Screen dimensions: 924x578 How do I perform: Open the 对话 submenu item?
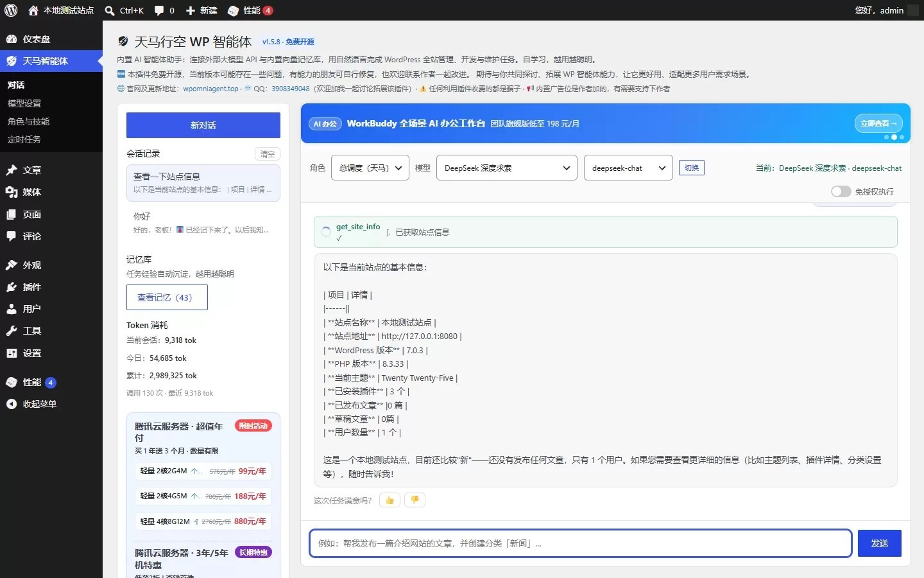tap(16, 85)
